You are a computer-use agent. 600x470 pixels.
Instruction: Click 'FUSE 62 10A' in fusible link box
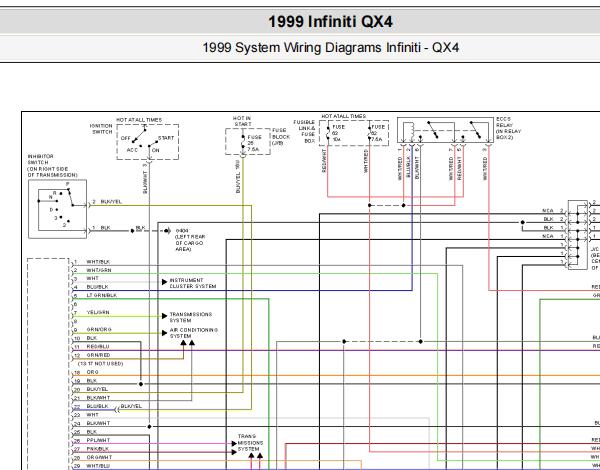pos(337,133)
